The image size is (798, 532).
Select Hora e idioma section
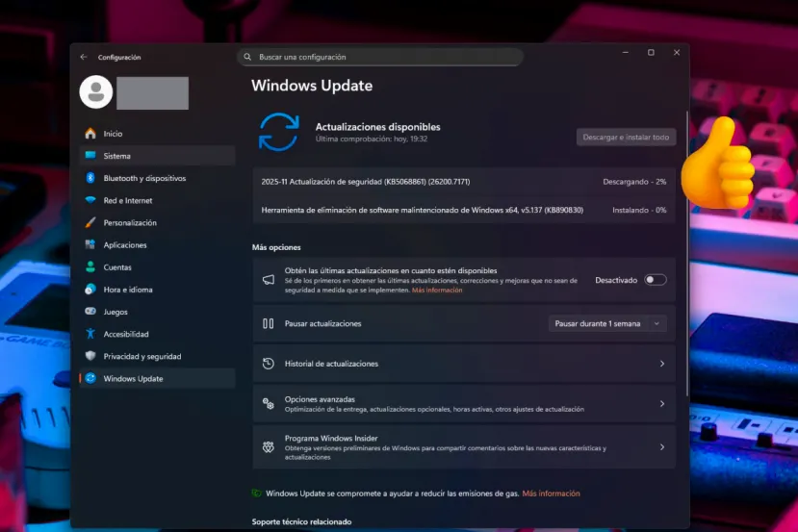click(157, 290)
